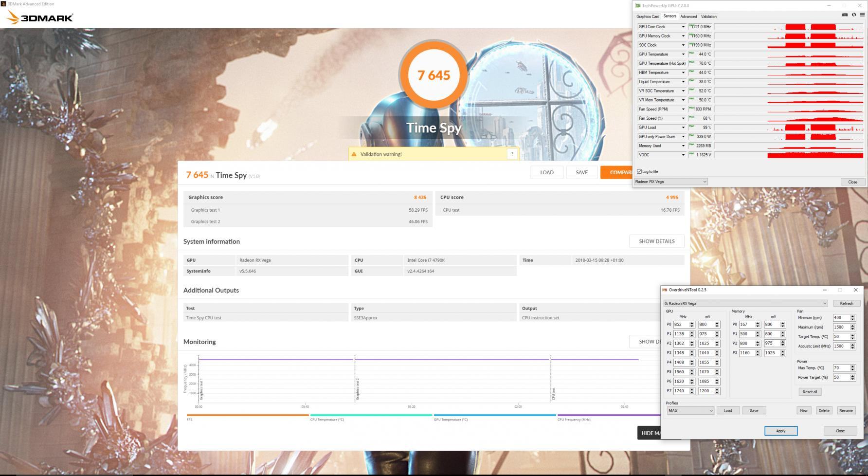Switch to the Graphics Card tab
Viewport: 868px width, 476px height.
coord(648,17)
